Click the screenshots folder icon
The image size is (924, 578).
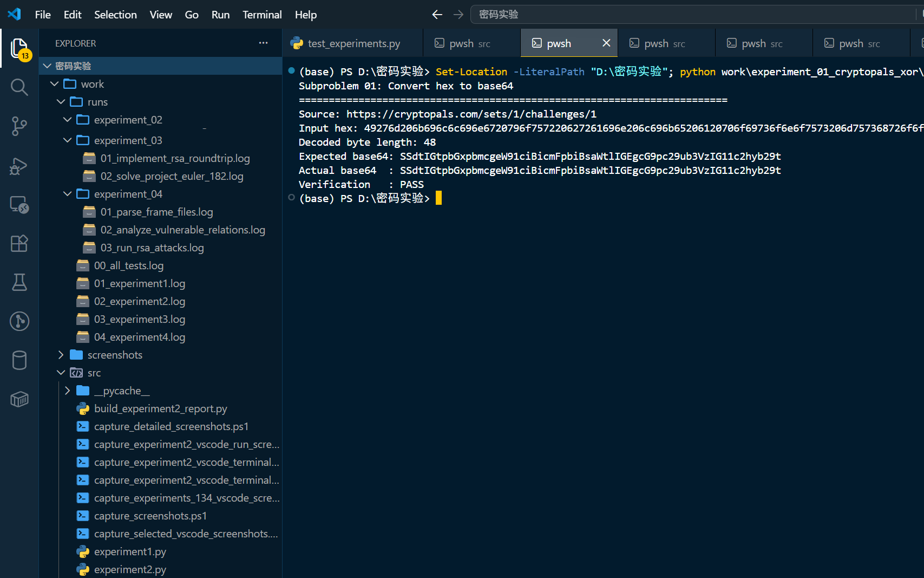click(x=76, y=355)
